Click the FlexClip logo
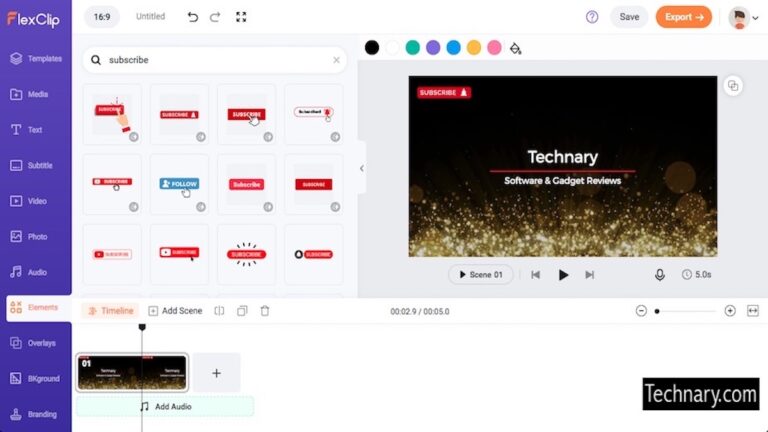 click(33, 19)
